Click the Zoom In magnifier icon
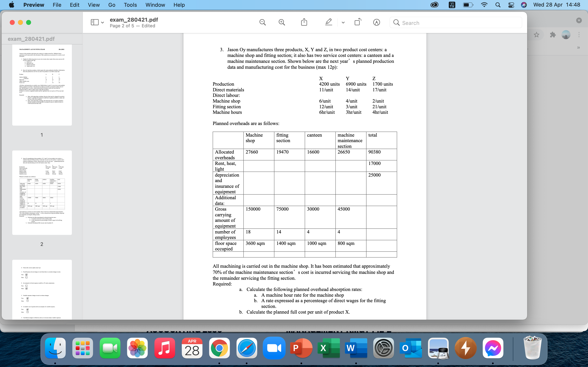The image size is (588, 367). point(282,23)
